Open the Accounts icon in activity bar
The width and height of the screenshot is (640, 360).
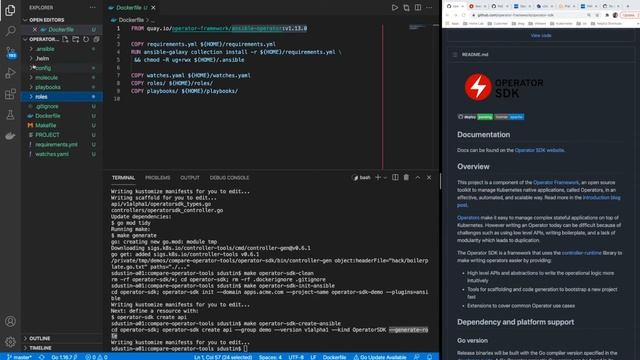(10, 321)
